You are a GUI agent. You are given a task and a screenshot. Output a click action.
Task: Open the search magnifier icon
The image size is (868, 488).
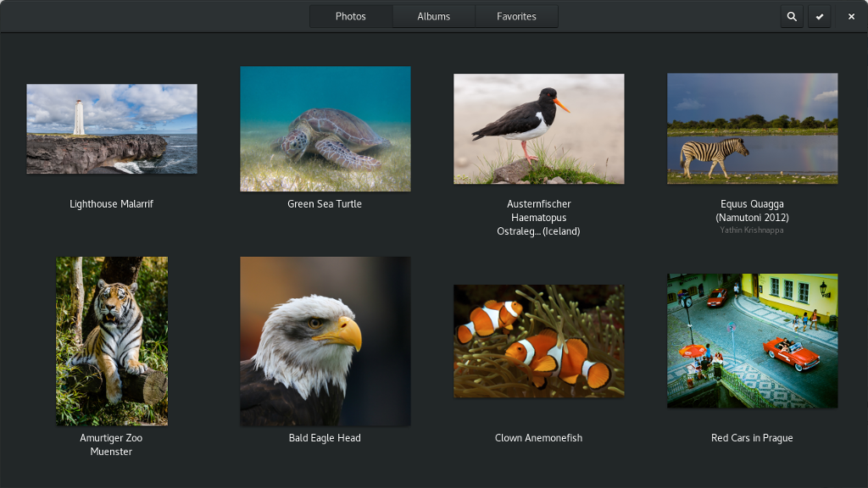point(792,16)
